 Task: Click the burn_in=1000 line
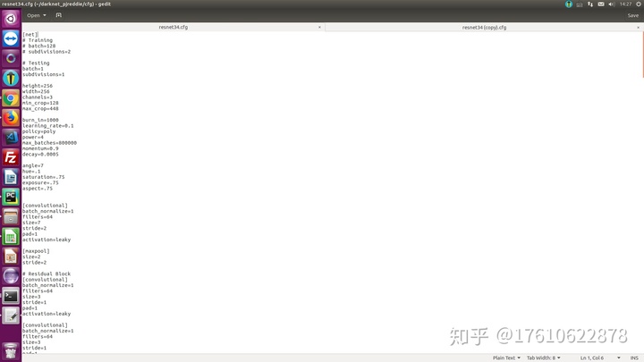coord(40,120)
